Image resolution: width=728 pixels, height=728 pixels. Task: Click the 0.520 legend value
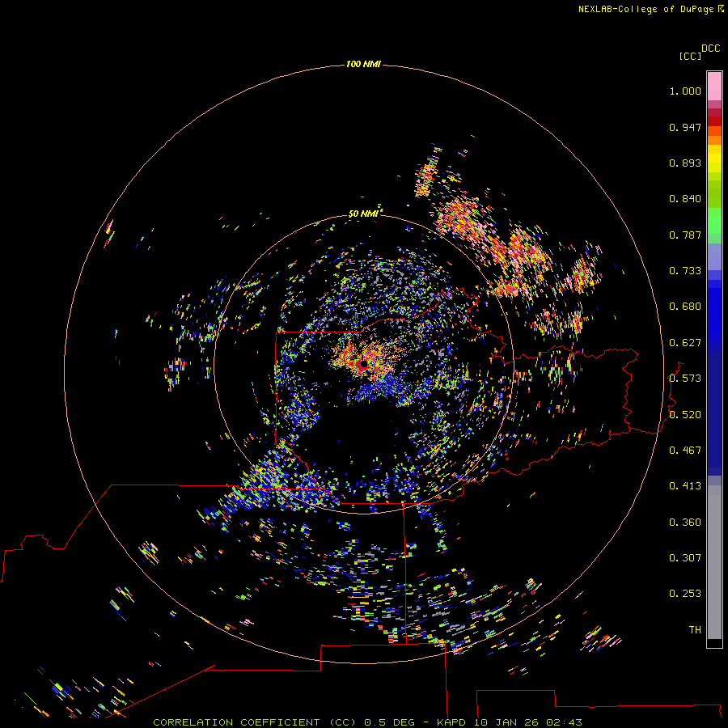(685, 415)
